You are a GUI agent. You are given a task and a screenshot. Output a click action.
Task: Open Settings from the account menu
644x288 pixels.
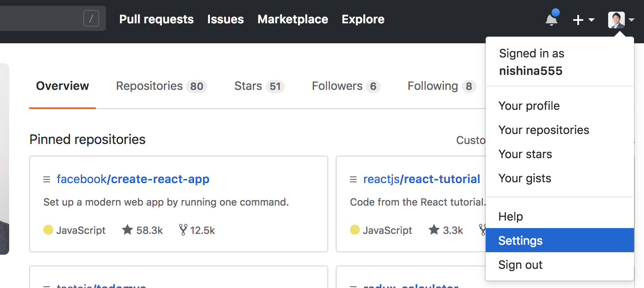(x=520, y=240)
